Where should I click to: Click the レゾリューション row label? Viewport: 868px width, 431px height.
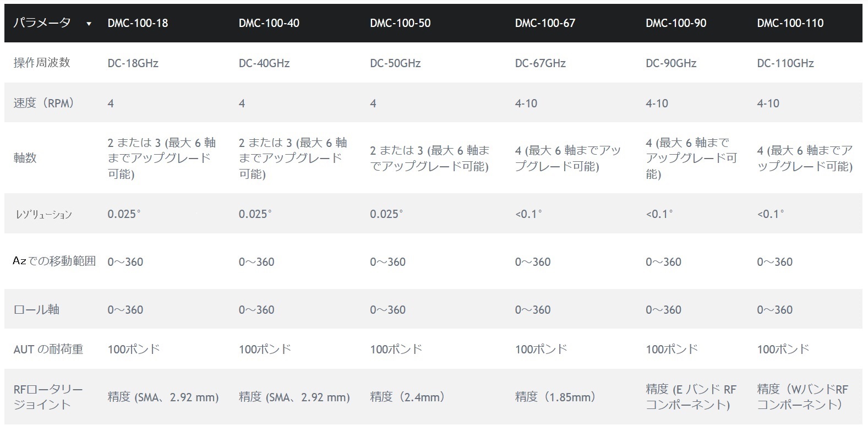point(43,215)
